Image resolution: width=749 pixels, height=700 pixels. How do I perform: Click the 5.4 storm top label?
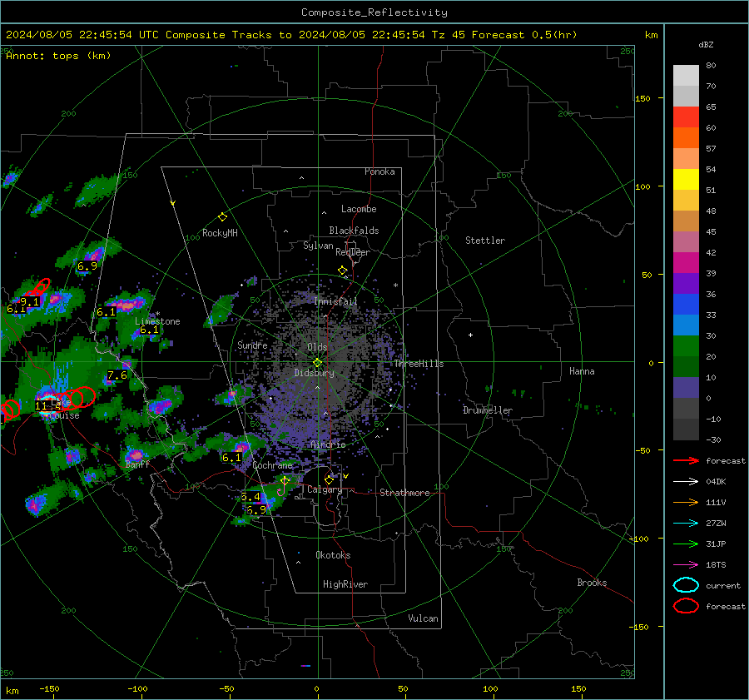[x=250, y=497]
